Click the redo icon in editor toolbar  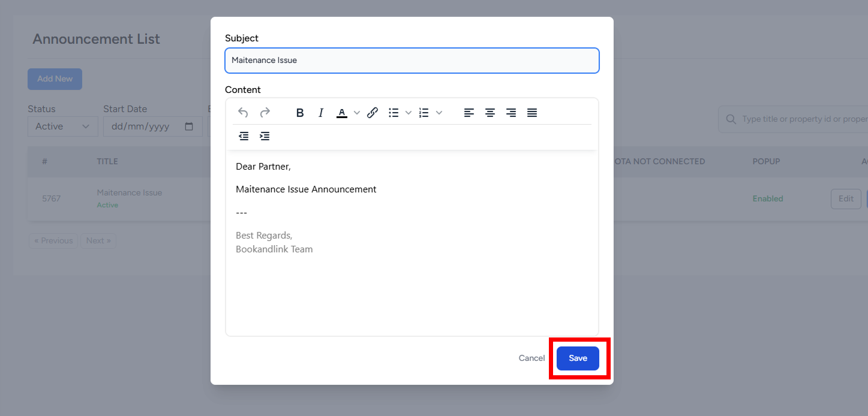pyautogui.click(x=265, y=113)
